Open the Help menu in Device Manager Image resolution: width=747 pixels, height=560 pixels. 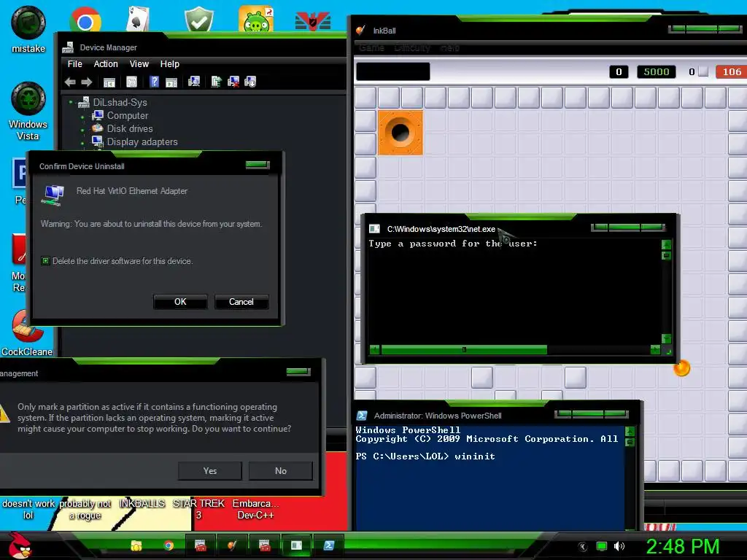click(169, 64)
